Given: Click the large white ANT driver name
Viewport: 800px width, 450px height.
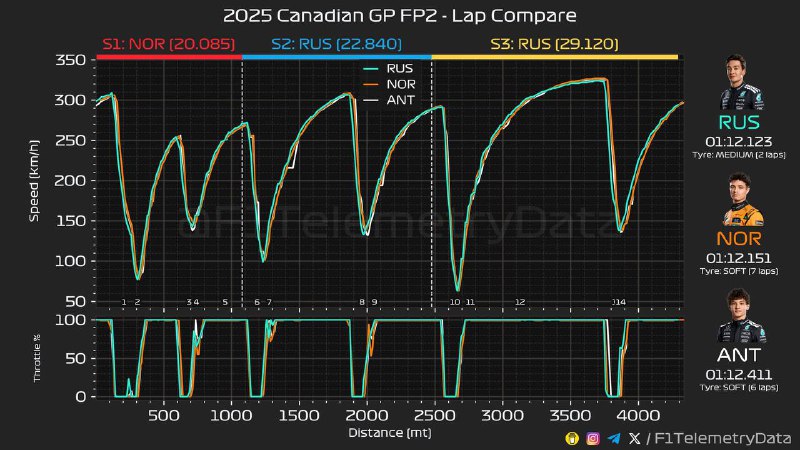Looking at the screenshot, I should click(x=739, y=355).
